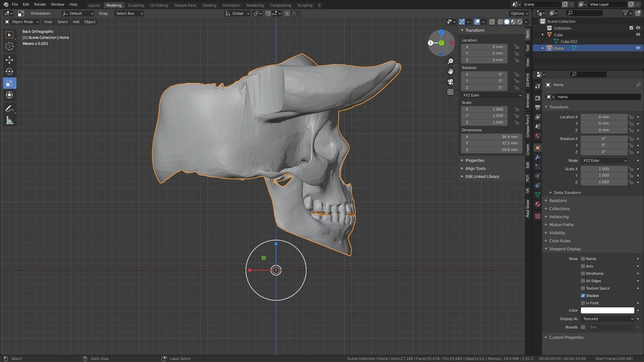Viewport: 644px width, 362px height.
Task: Select the Select Box tool in toolbar
Action: (x=9, y=35)
